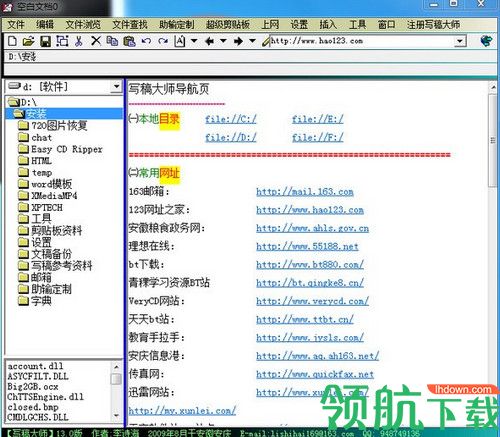Open the dropdown arrow beside the forward arrow
500x437 pixels.
click(x=253, y=41)
